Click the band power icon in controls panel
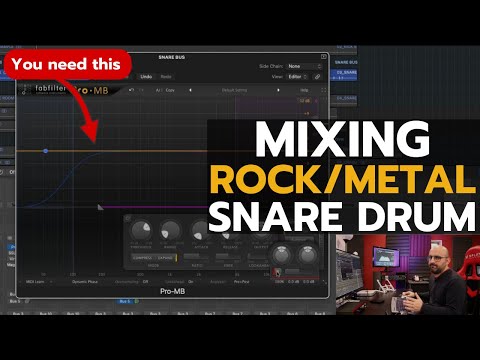Viewport: 480px width, 360px height. (x=128, y=219)
